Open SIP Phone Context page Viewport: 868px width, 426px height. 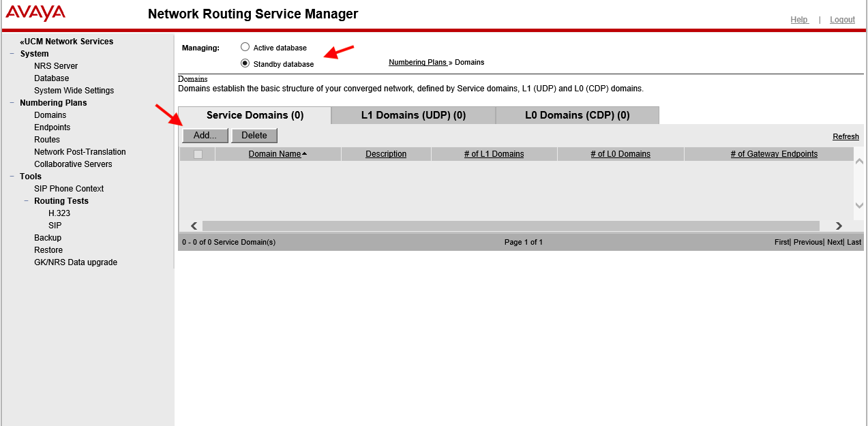69,189
